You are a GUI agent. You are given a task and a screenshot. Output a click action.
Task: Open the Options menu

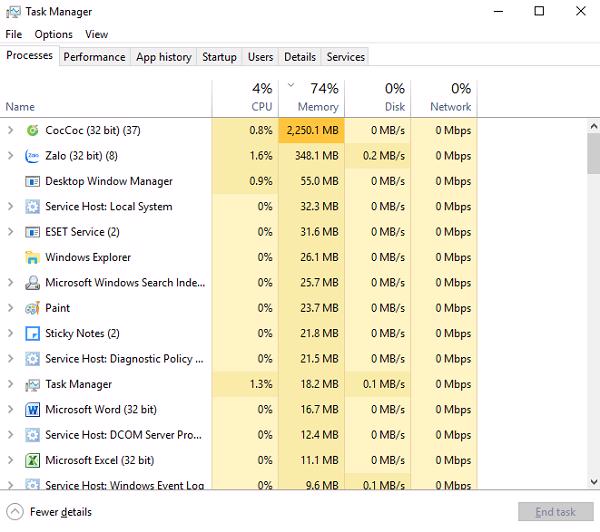tap(54, 34)
